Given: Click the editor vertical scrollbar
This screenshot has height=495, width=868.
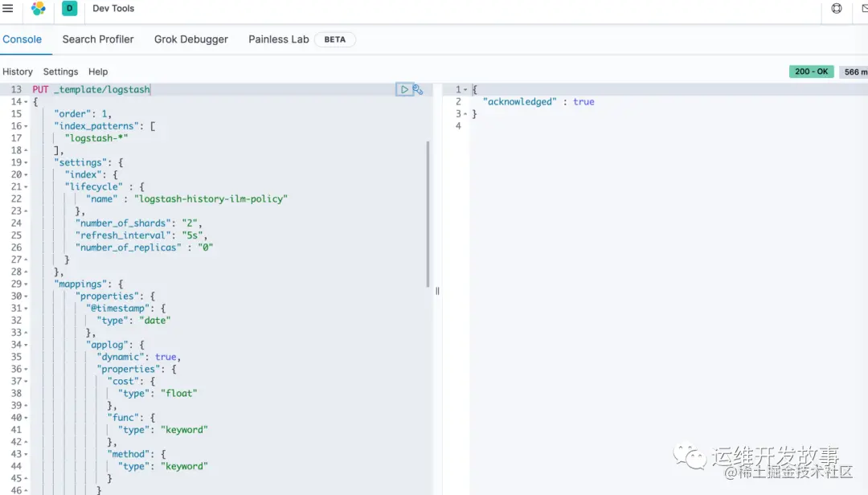Looking at the screenshot, I should [428, 214].
